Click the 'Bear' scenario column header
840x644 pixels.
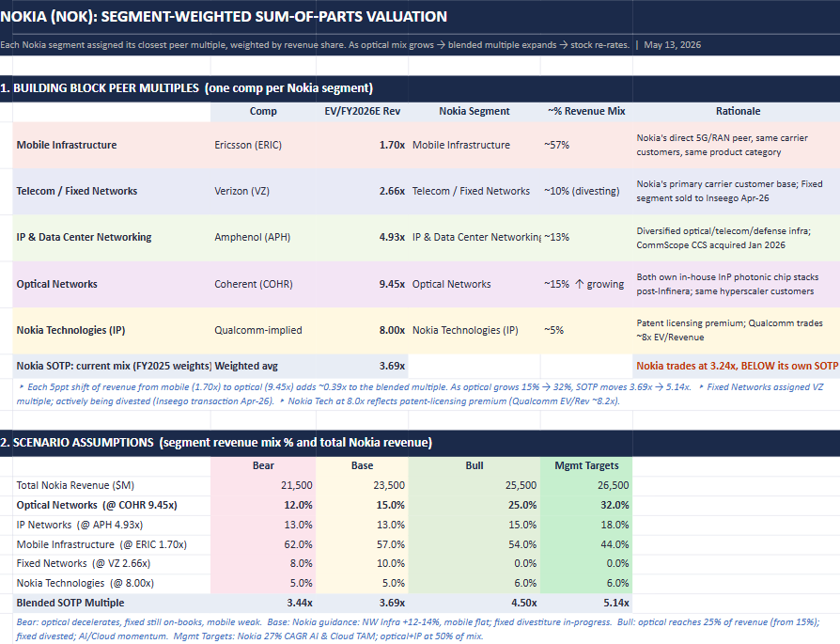point(263,465)
